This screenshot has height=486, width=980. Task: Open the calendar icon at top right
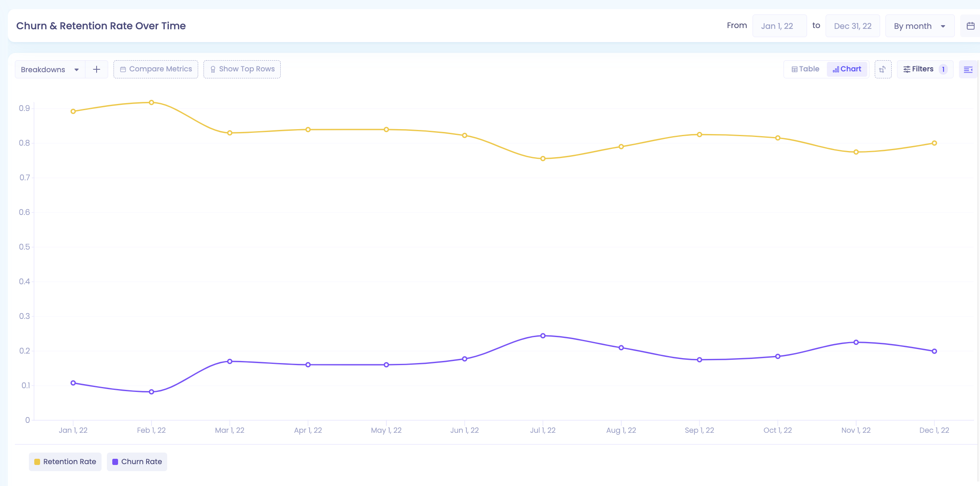click(971, 26)
